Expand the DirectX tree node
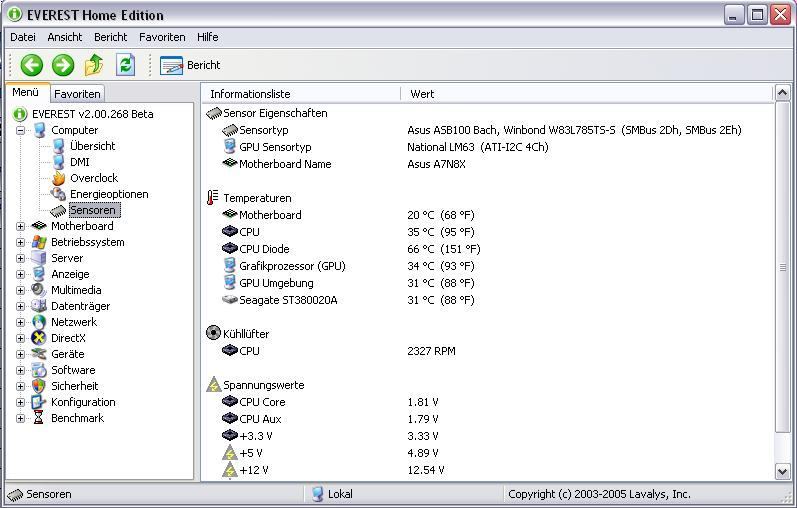This screenshot has height=508, width=797. tap(20, 338)
